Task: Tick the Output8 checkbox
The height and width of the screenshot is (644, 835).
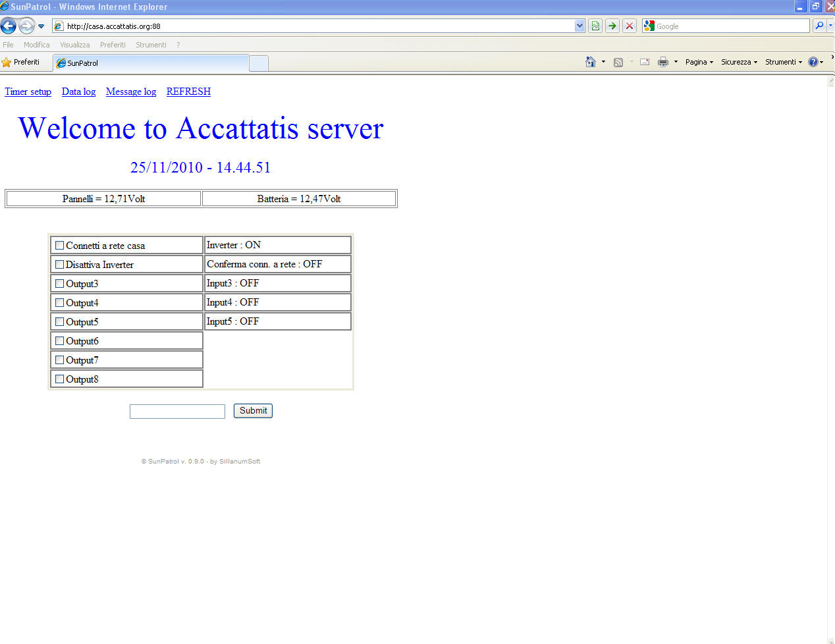Action: coord(60,379)
